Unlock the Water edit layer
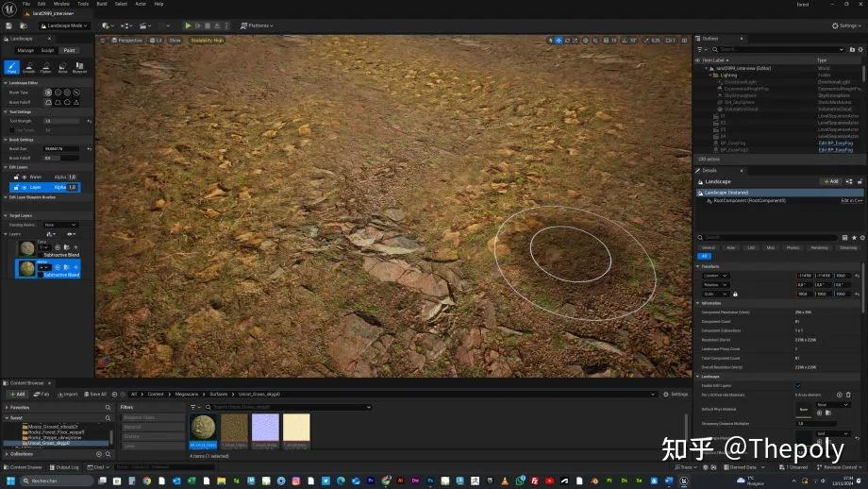This screenshot has width=868, height=489. (x=16, y=177)
